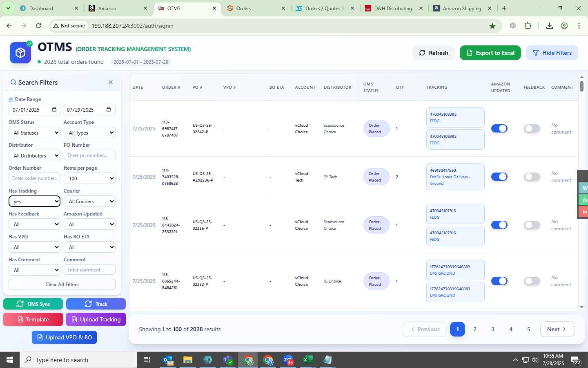This screenshot has height=368, width=588.
Task: Open the Has Tracking dropdown
Action: point(34,201)
